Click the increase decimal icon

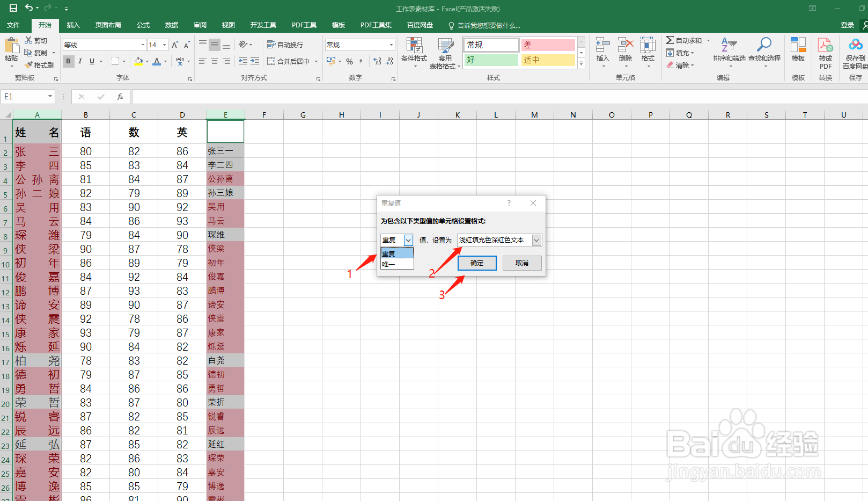377,61
